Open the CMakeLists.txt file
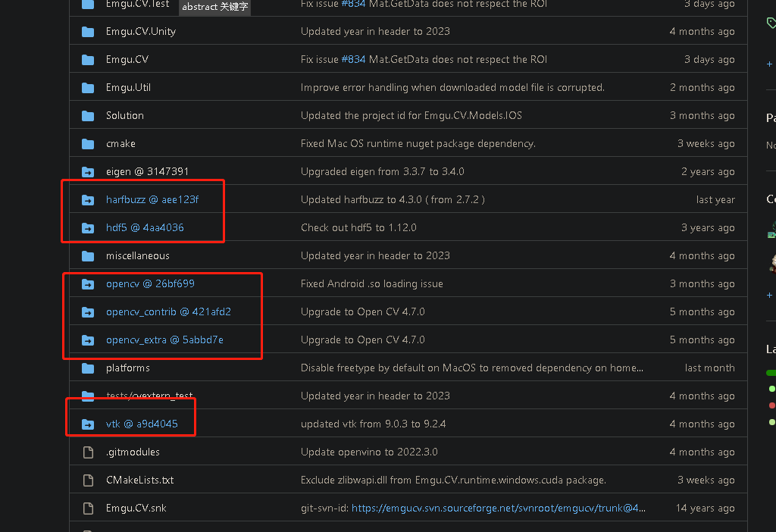 tap(139, 480)
